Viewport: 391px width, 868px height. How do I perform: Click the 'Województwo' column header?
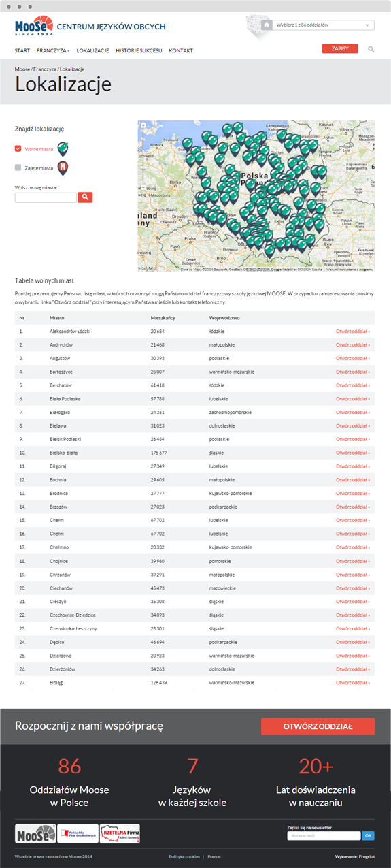(x=224, y=318)
